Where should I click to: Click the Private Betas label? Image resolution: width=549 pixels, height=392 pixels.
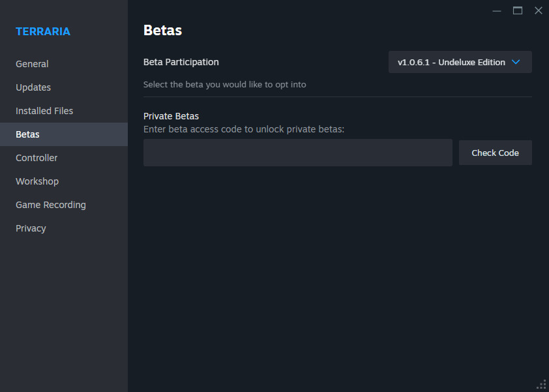[x=171, y=116]
